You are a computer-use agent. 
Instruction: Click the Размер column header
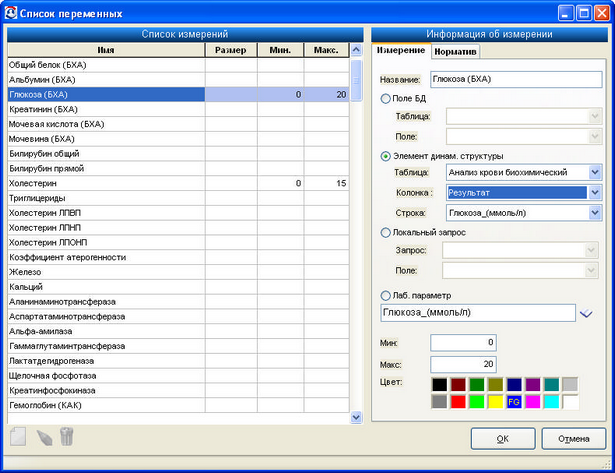(231, 50)
